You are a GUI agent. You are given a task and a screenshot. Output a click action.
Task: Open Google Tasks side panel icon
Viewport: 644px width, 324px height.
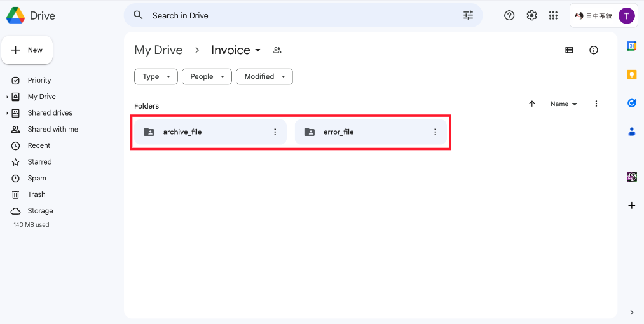[x=631, y=103]
